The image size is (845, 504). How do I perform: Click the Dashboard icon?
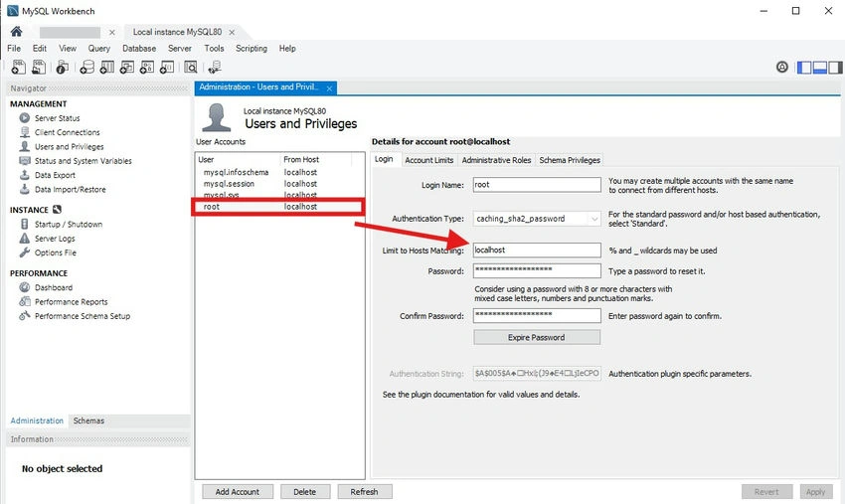[x=25, y=287]
